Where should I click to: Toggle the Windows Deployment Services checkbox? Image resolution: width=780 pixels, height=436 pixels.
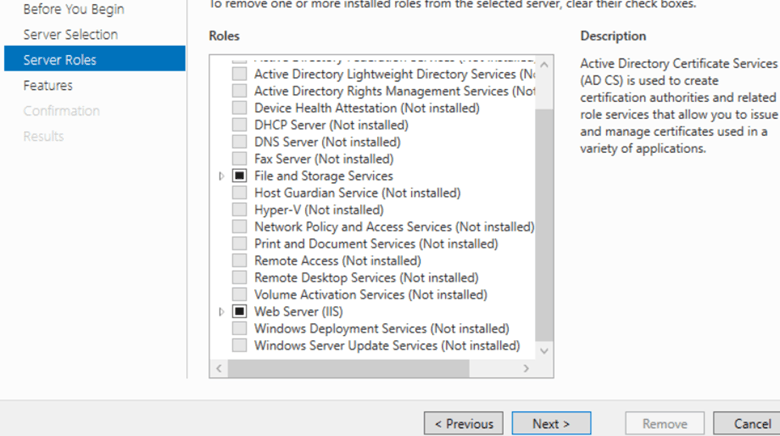click(x=239, y=328)
